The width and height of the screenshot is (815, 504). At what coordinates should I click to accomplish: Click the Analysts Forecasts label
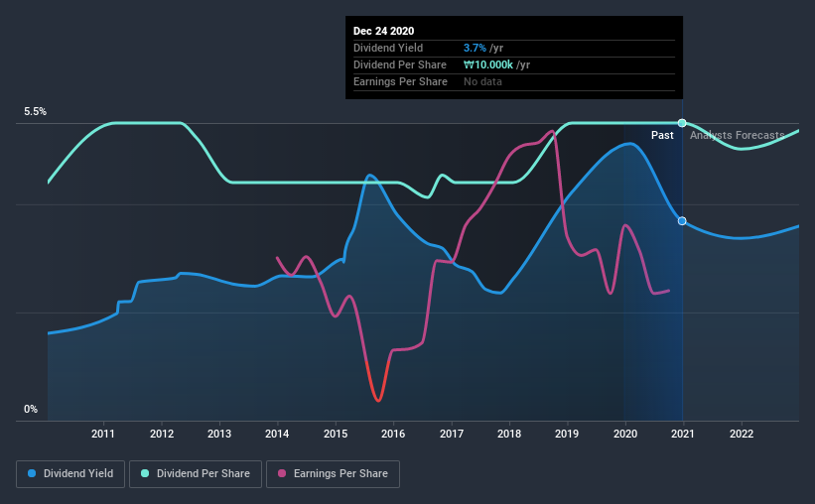click(x=737, y=135)
